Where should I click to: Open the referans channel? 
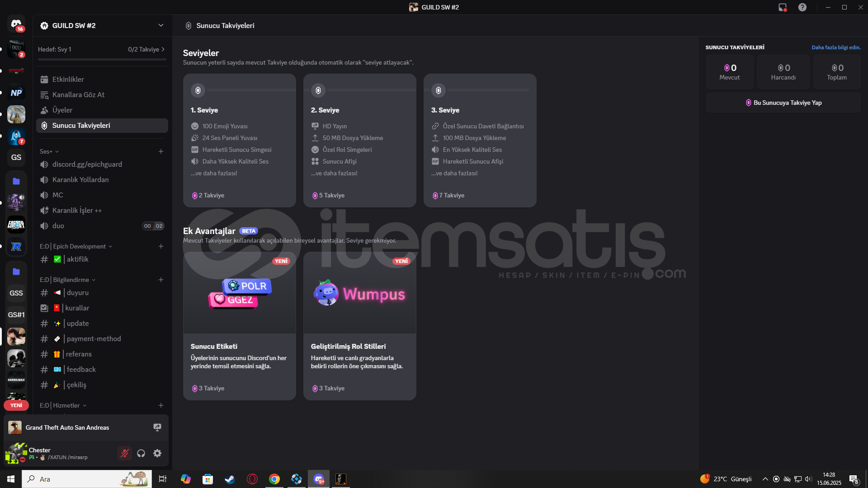pos(102,354)
